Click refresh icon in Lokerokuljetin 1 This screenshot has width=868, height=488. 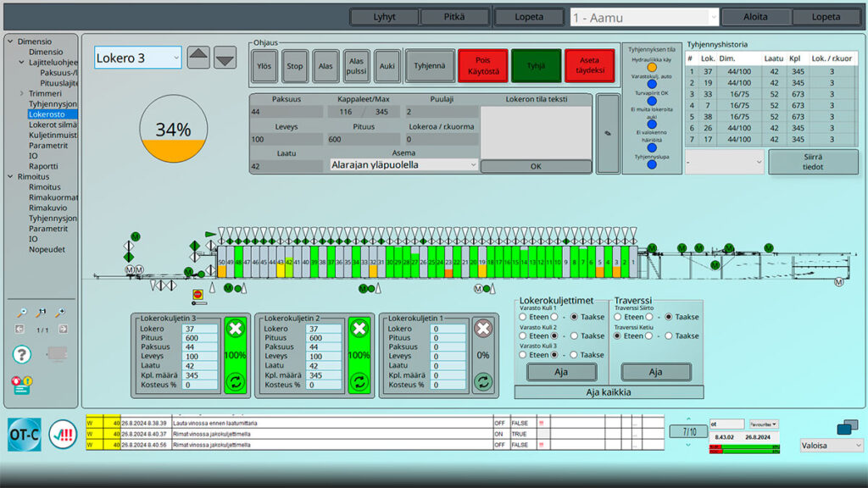[483, 380]
